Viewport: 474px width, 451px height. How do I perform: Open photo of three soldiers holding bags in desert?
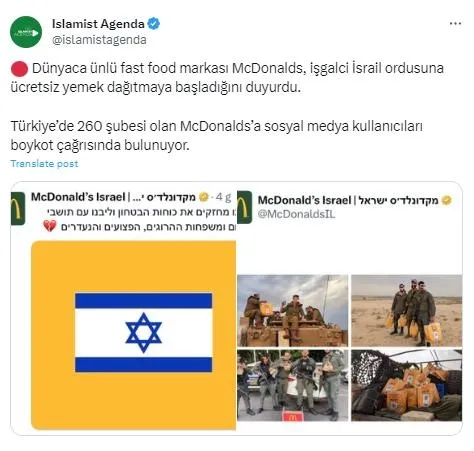(x=407, y=311)
